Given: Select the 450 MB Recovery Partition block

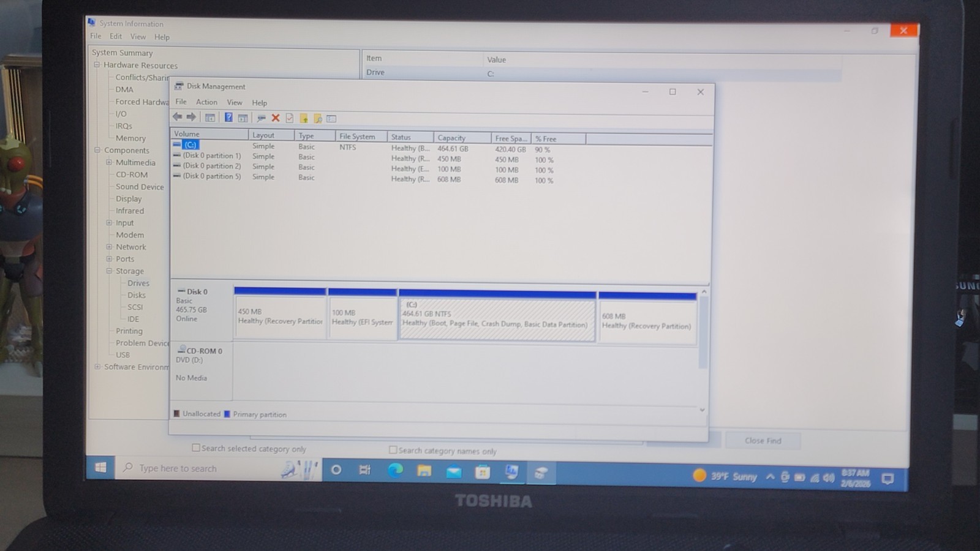Looking at the screenshot, I should click(280, 312).
